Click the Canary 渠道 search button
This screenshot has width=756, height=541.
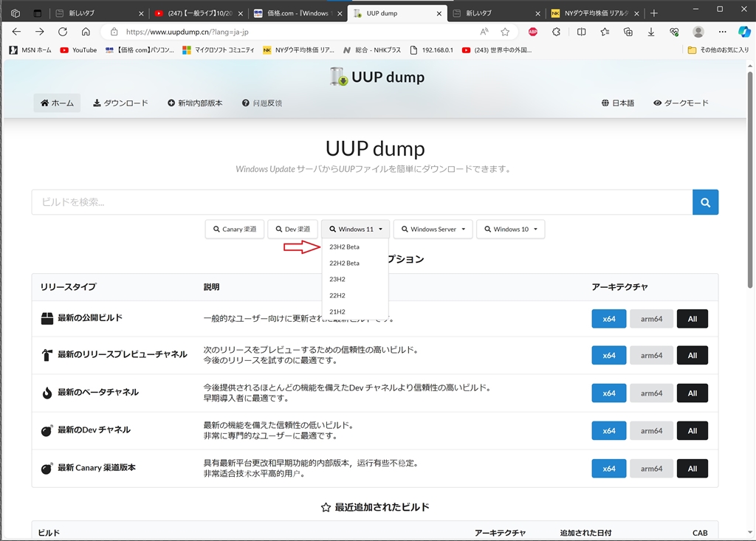coord(235,229)
